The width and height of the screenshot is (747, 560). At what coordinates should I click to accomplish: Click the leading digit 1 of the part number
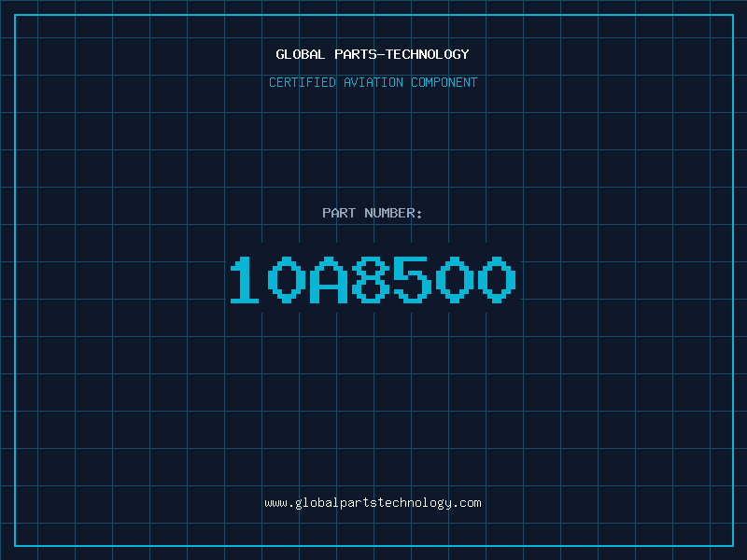pyautogui.click(x=245, y=279)
